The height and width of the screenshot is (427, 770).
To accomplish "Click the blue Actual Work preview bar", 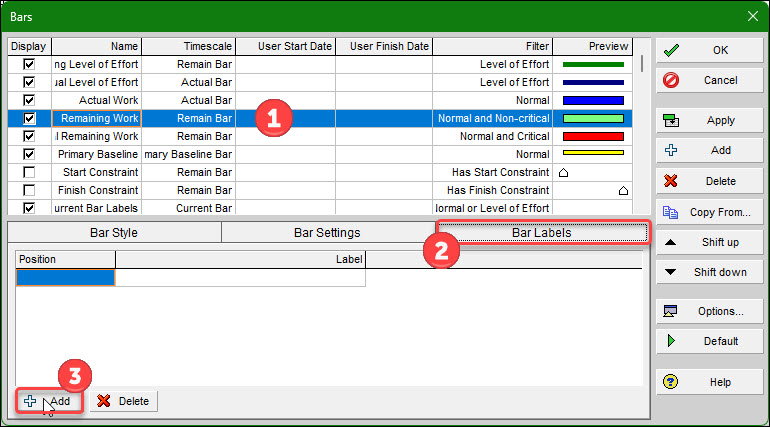I will [593, 100].
